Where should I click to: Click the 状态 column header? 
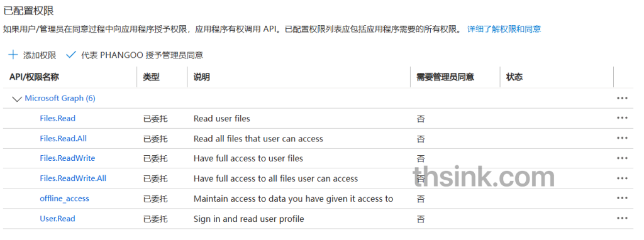click(x=514, y=77)
